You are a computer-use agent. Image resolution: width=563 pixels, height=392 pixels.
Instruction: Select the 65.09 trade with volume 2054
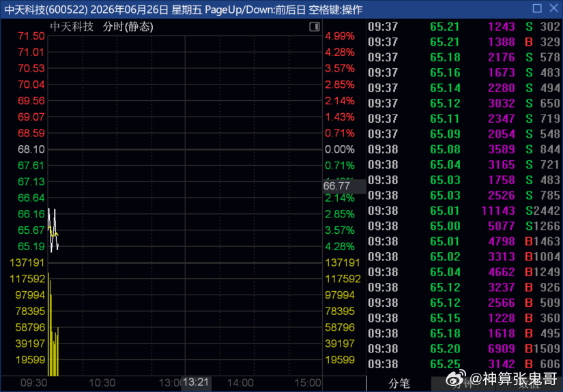pos(464,134)
